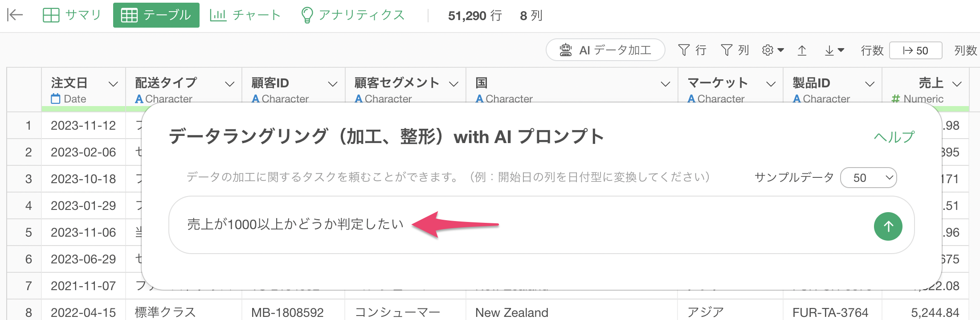
Task: Open the サンプルデータ 50 dropdown
Action: 868,178
